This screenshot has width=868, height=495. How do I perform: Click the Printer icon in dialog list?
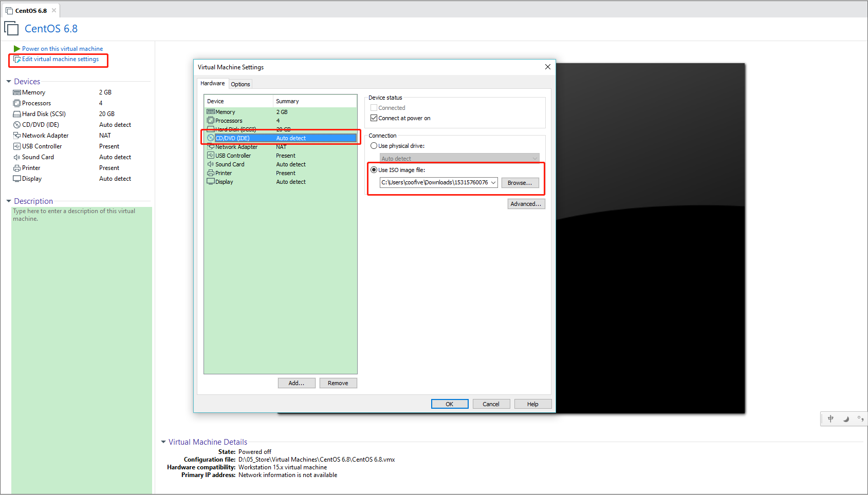[x=211, y=173]
